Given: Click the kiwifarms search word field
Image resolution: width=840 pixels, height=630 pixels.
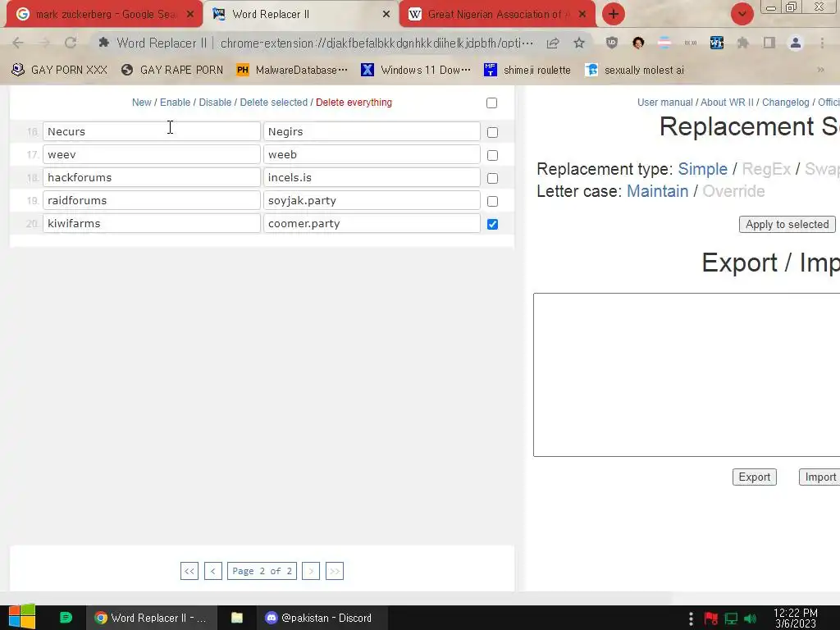Looking at the screenshot, I should (152, 223).
